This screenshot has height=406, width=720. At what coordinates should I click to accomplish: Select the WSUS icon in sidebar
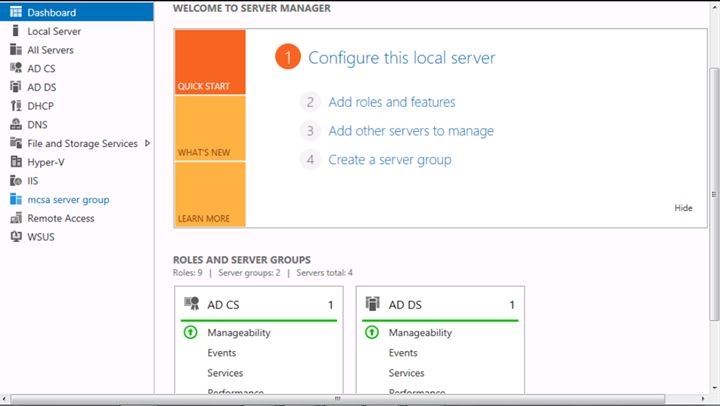pyautogui.click(x=16, y=237)
